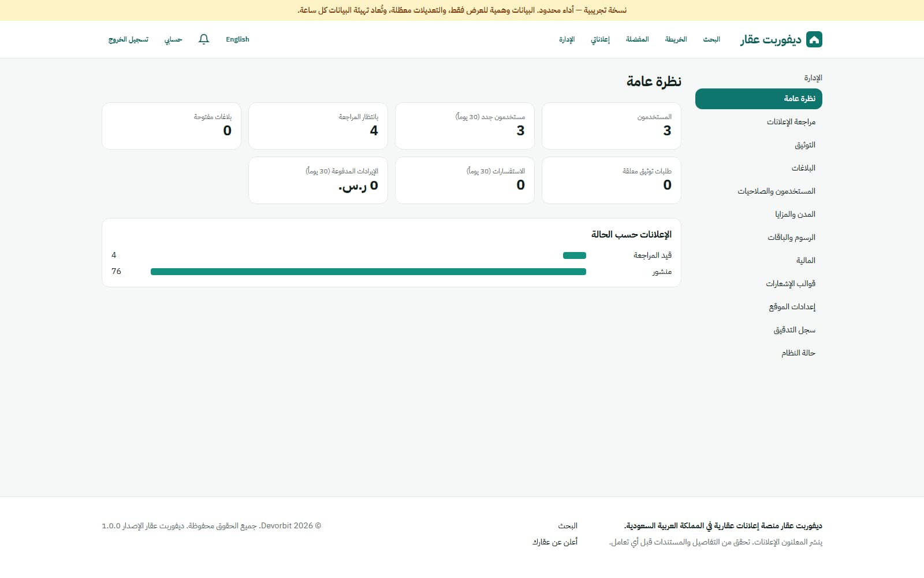Click the نظرة عامة page heading
This screenshot has height=578, width=924.
tap(654, 81)
